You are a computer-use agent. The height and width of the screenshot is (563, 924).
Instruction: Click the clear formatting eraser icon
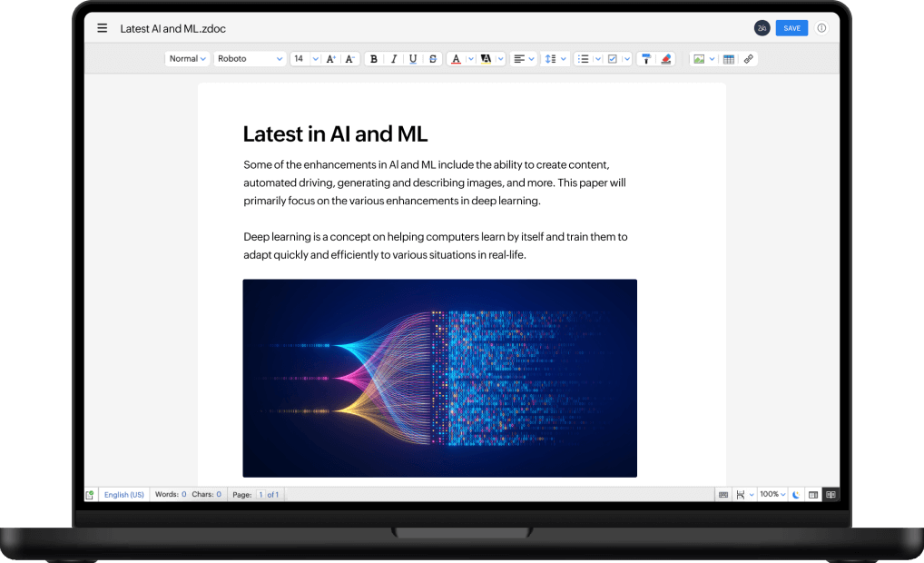666,59
